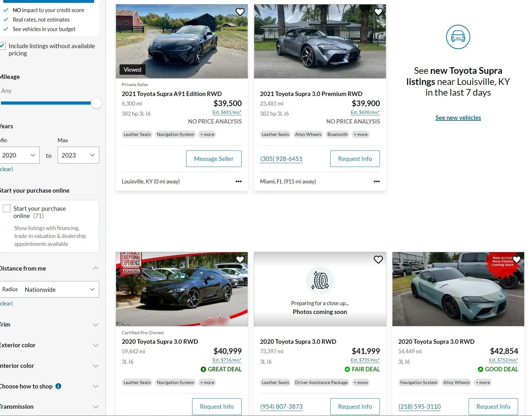View the light blue 2020 Supra photo
The image size is (532, 416).
(458, 289)
